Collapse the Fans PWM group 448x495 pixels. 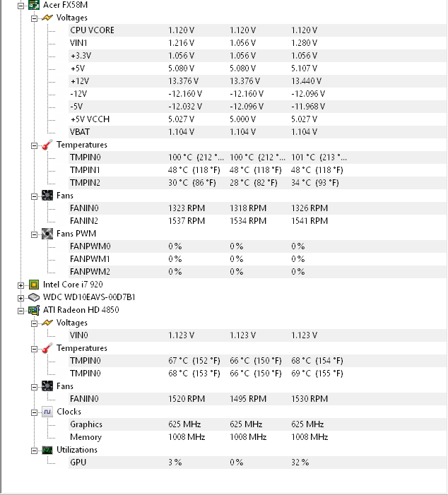point(34,234)
